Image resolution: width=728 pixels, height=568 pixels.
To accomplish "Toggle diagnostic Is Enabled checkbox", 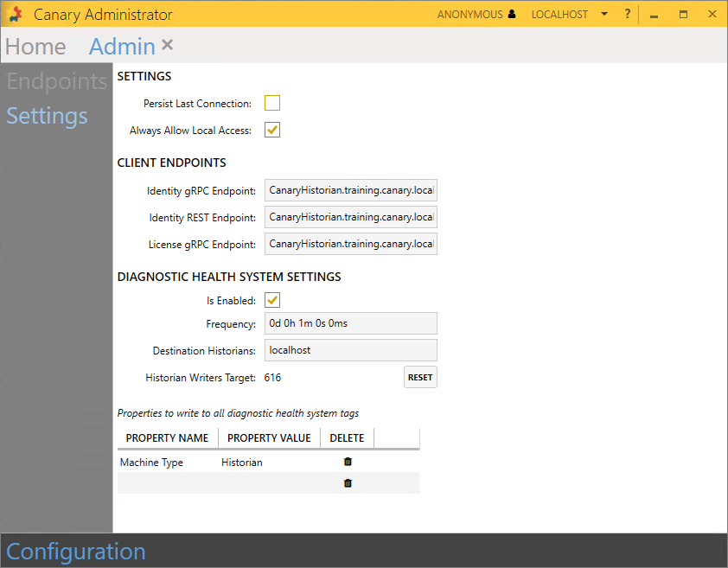I will click(x=272, y=300).
